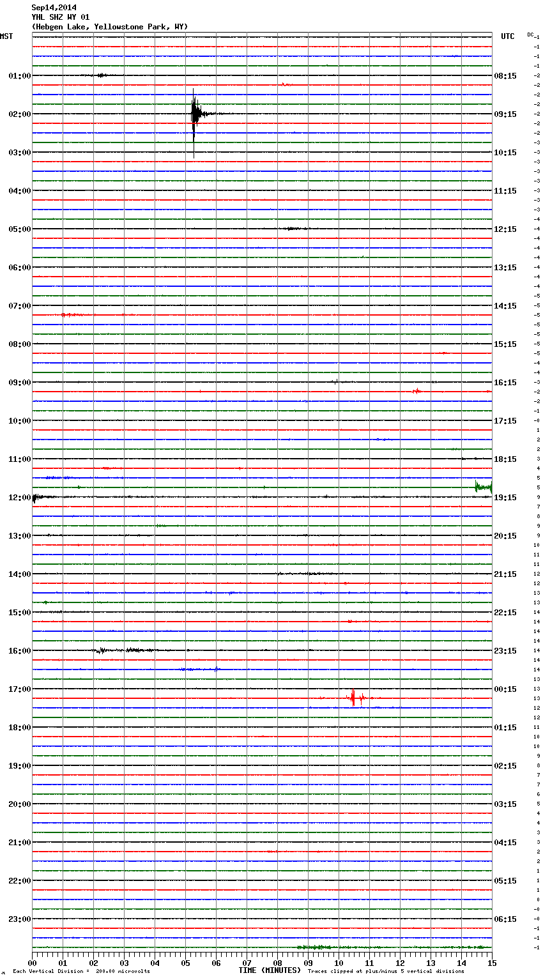Viewport: 543px width, 980px height.
Task: Select the 23:00 MST row label
Action: (20, 919)
